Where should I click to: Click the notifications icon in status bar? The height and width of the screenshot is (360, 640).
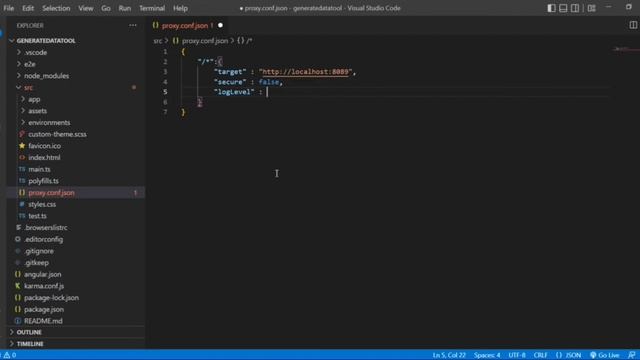tap(631, 355)
